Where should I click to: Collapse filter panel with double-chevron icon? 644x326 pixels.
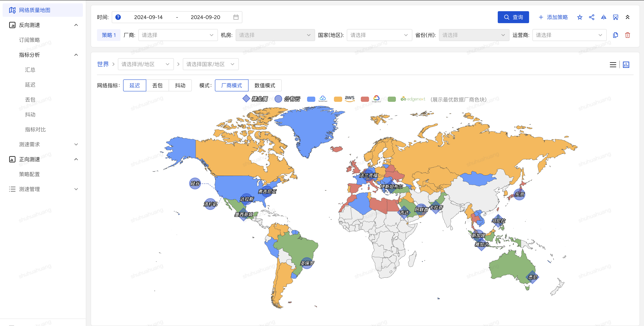coord(628,17)
